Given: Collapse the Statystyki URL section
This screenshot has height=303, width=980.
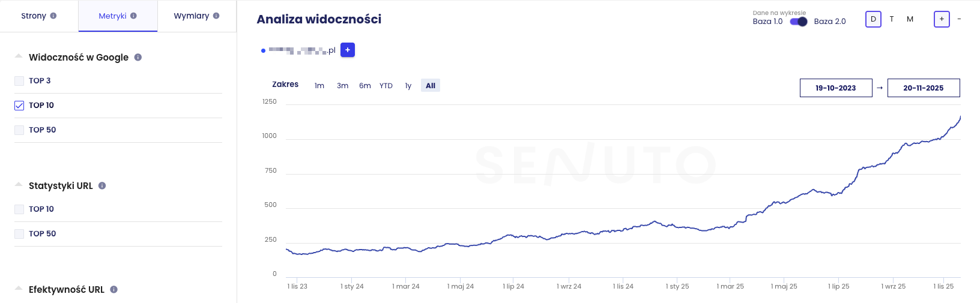Looking at the screenshot, I should point(19,185).
